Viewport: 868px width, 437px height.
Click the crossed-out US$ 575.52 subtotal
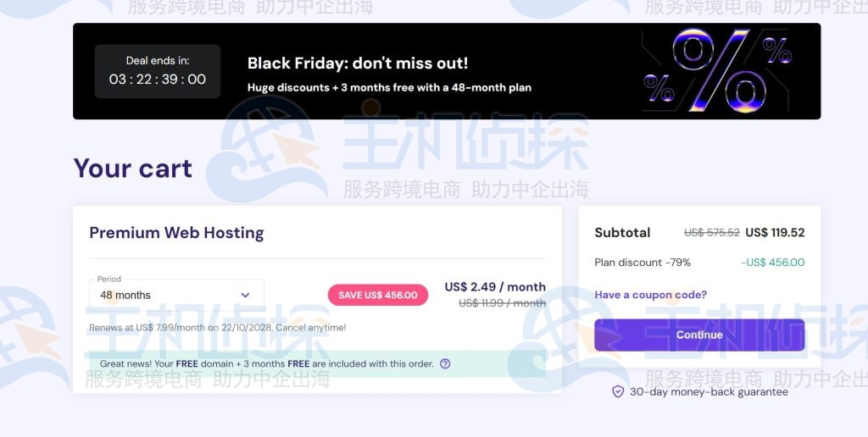[x=712, y=233]
